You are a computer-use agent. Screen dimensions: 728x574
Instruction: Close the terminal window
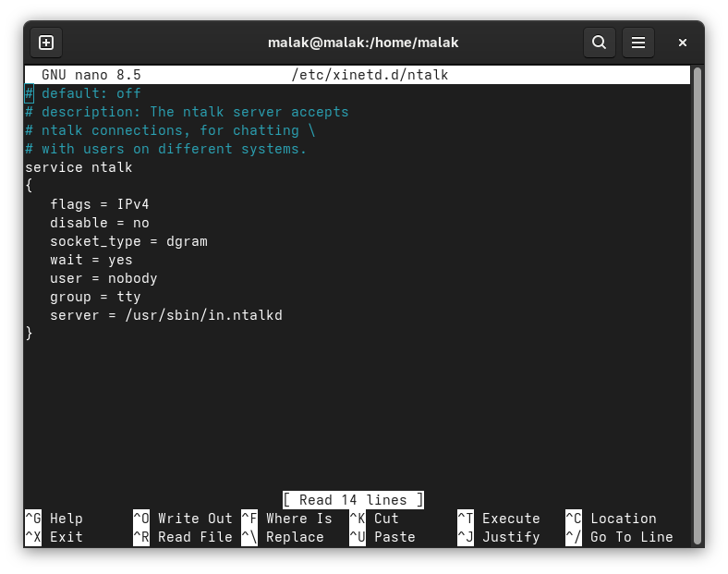coord(683,43)
